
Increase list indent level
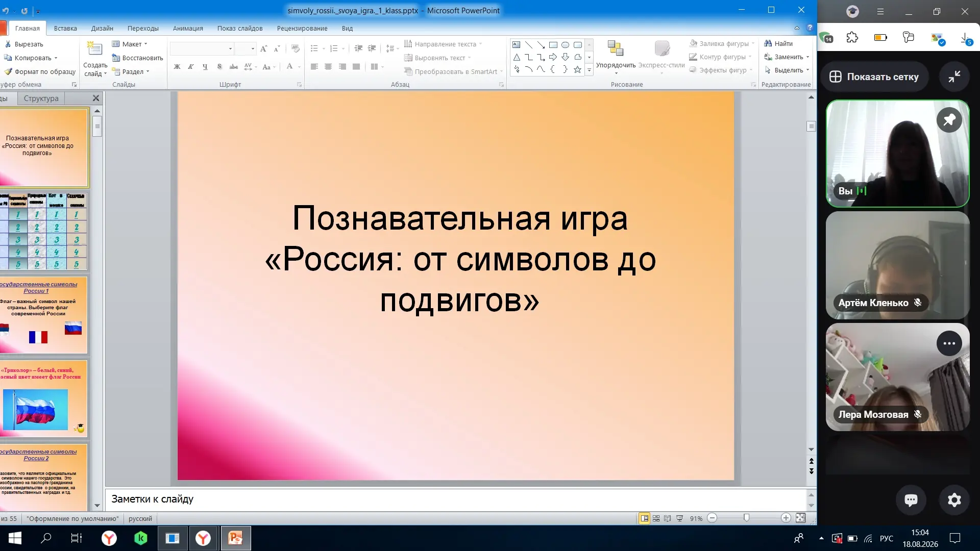point(372,48)
